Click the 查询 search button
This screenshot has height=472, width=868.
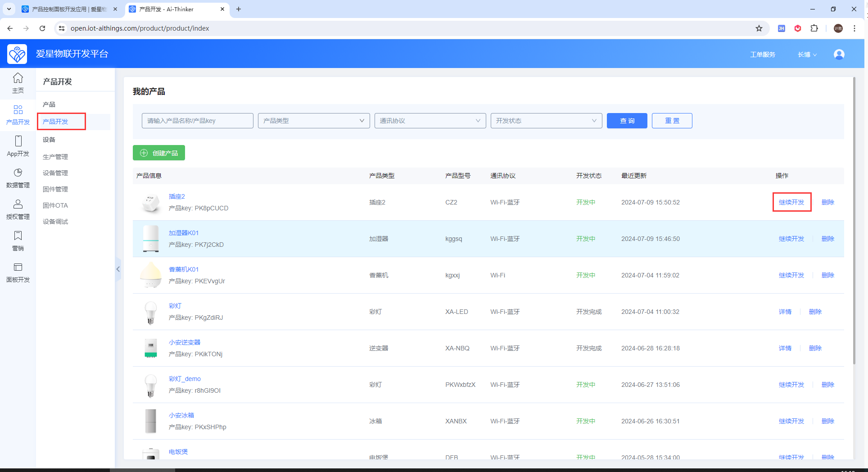coord(627,121)
